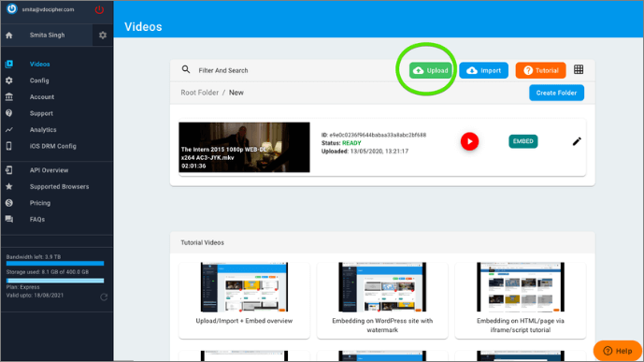644x362 pixels.
Task: Edit The Intern video with pencil icon
Action: pyautogui.click(x=577, y=141)
